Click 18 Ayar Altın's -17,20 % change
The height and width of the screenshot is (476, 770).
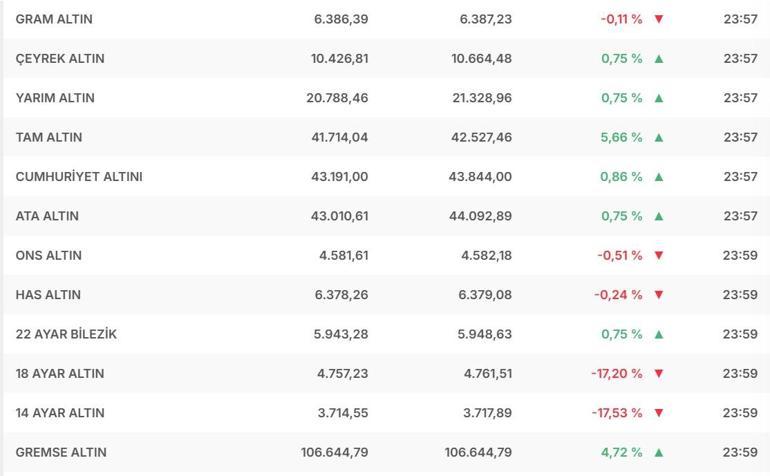click(x=616, y=374)
